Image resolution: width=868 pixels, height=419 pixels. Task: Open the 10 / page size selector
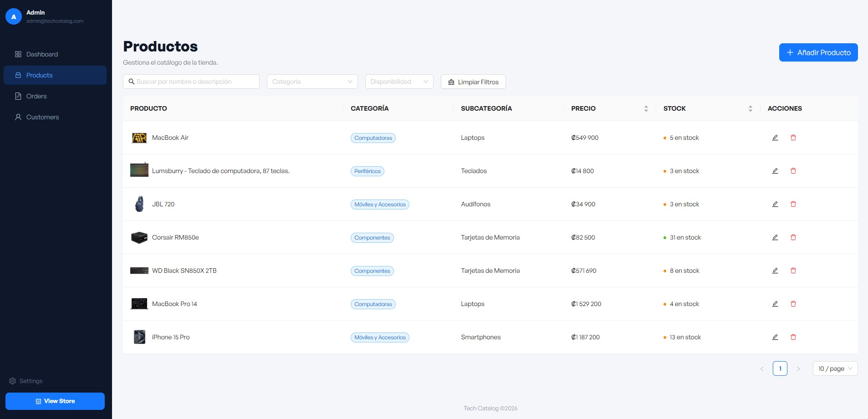click(x=835, y=368)
